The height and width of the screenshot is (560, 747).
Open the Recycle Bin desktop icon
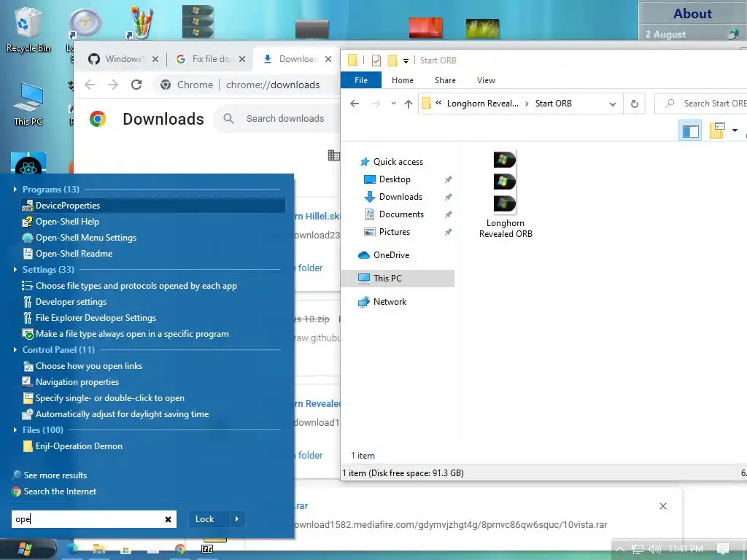pos(28,29)
